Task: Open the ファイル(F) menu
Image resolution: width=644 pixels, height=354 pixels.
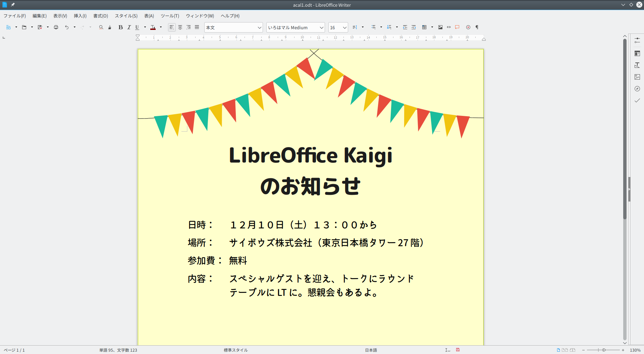Action: pos(15,16)
